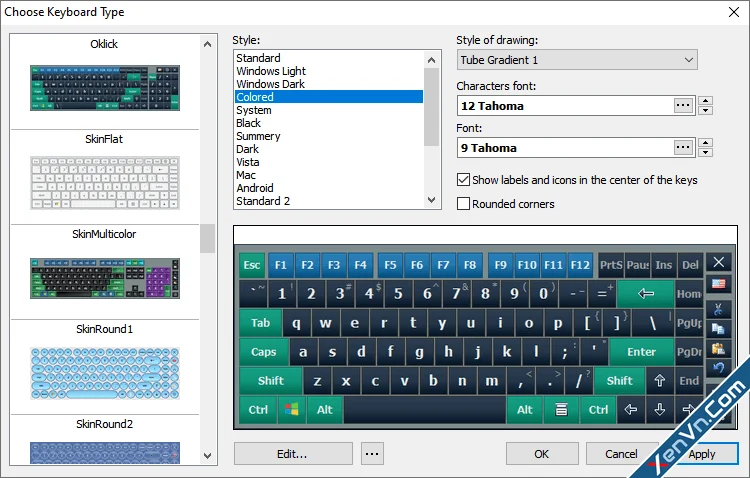This screenshot has width=750, height=478.
Task: Click the Windows logo key in preview
Action: (292, 410)
